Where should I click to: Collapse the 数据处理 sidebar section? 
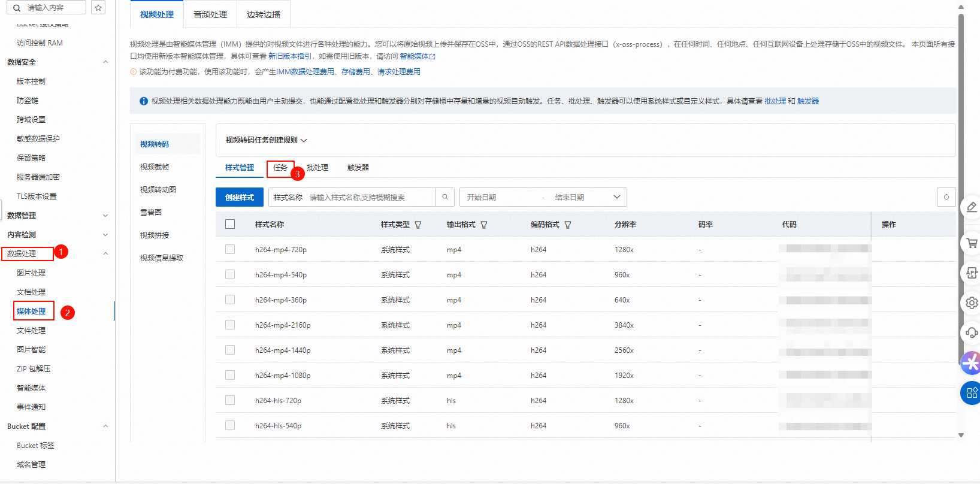pos(105,253)
